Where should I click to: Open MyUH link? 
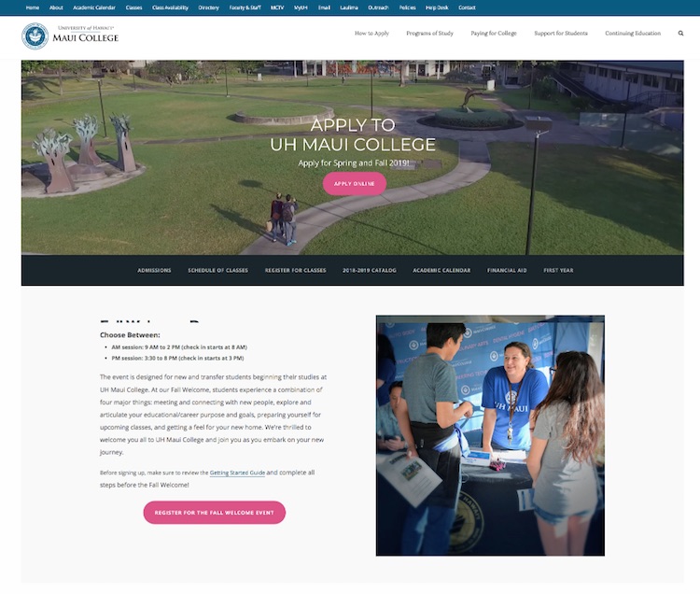301,7
